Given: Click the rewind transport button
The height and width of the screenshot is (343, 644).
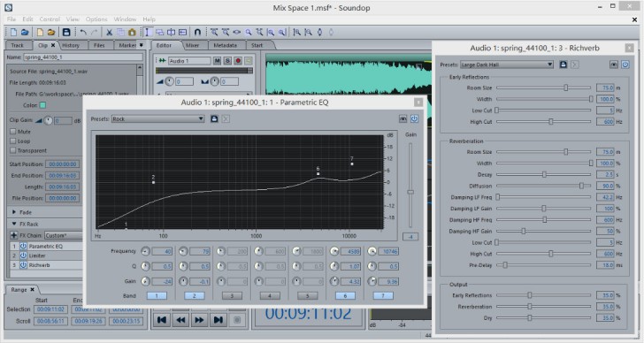Looking at the screenshot, I should pyautogui.click(x=180, y=320).
